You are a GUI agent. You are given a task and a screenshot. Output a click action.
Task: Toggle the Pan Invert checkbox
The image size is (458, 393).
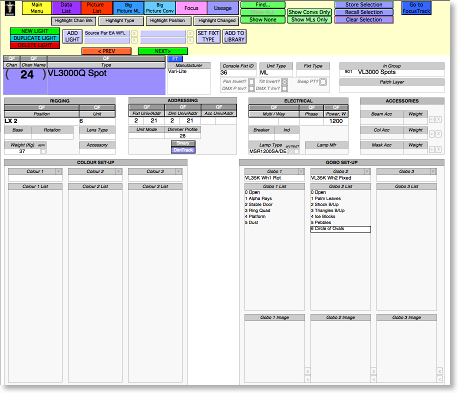[x=251, y=81]
